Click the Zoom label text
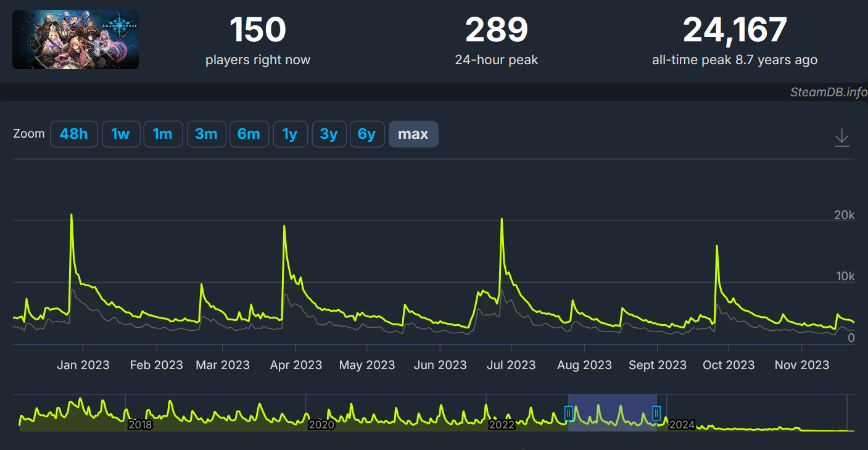The height and width of the screenshot is (450, 868). (29, 134)
